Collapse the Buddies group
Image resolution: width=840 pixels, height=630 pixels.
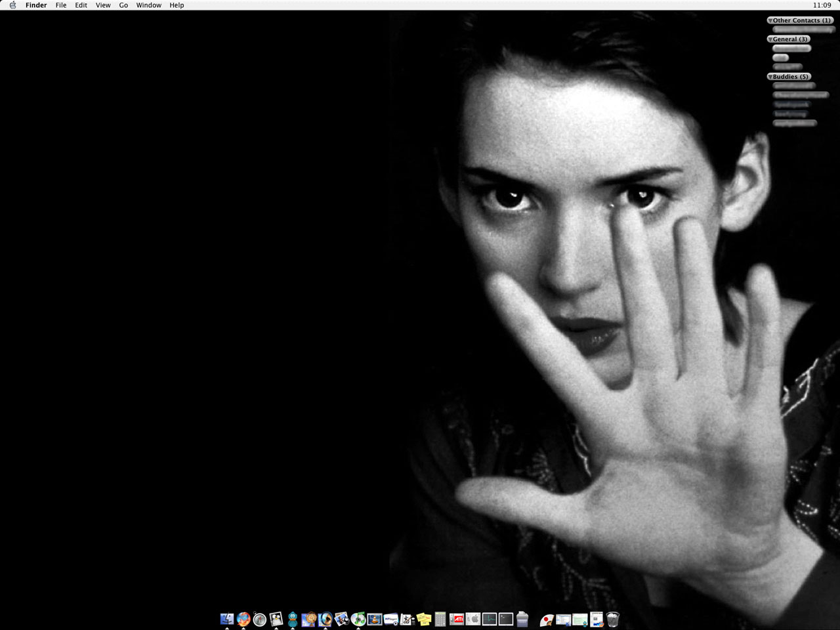(x=770, y=77)
